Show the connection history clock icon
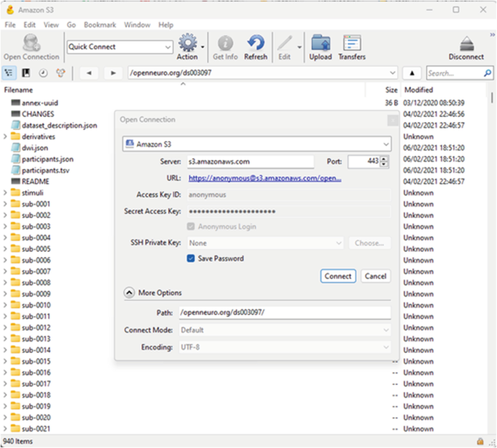 pos(43,73)
